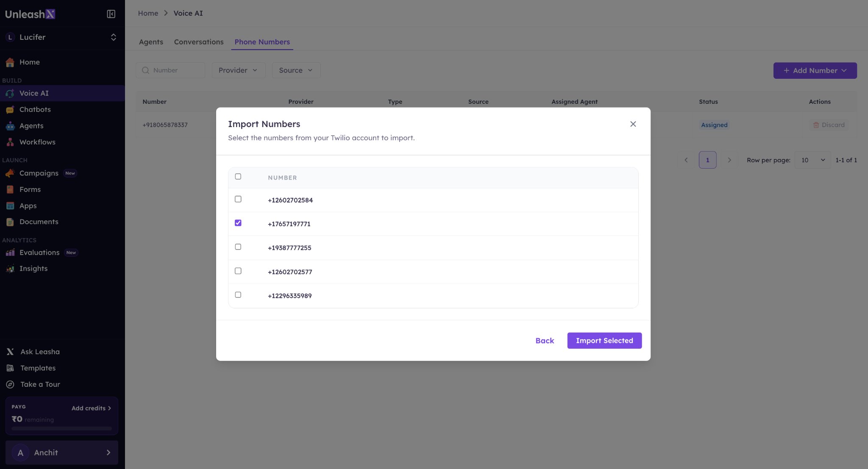Image resolution: width=868 pixels, height=469 pixels.
Task: Click the Home breadcrumb link
Action: click(x=148, y=13)
